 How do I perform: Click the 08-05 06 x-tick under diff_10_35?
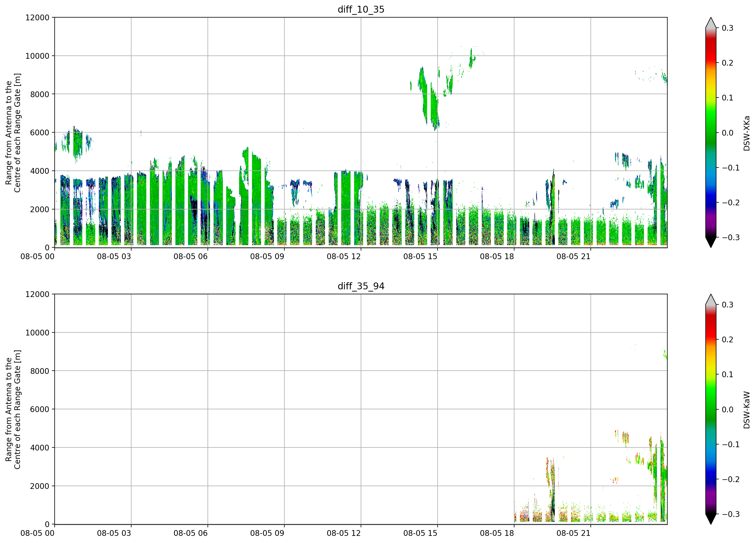click(191, 256)
